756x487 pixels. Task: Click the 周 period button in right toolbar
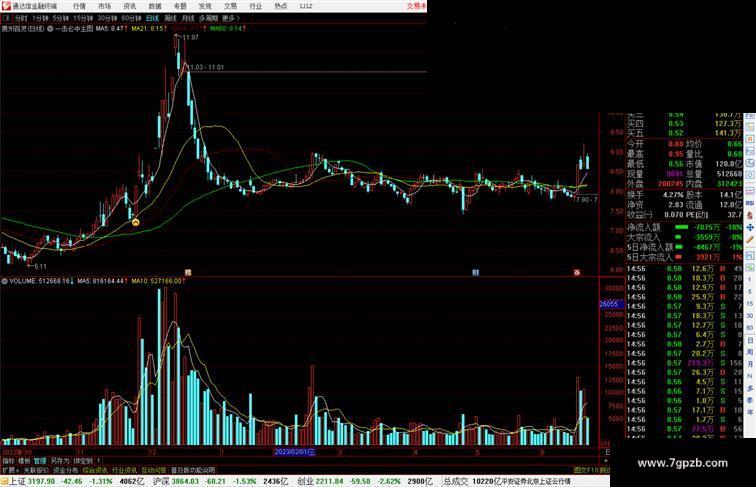750,352
